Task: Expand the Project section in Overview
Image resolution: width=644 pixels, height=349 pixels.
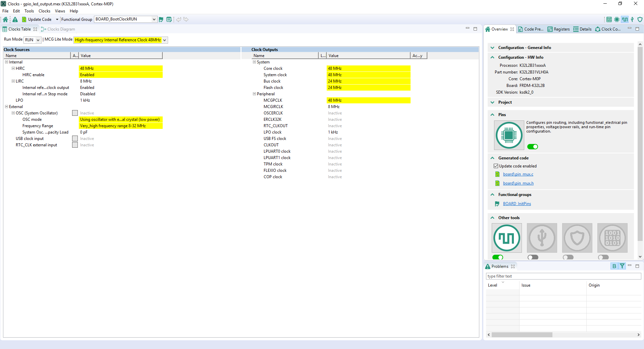Action: (492, 102)
